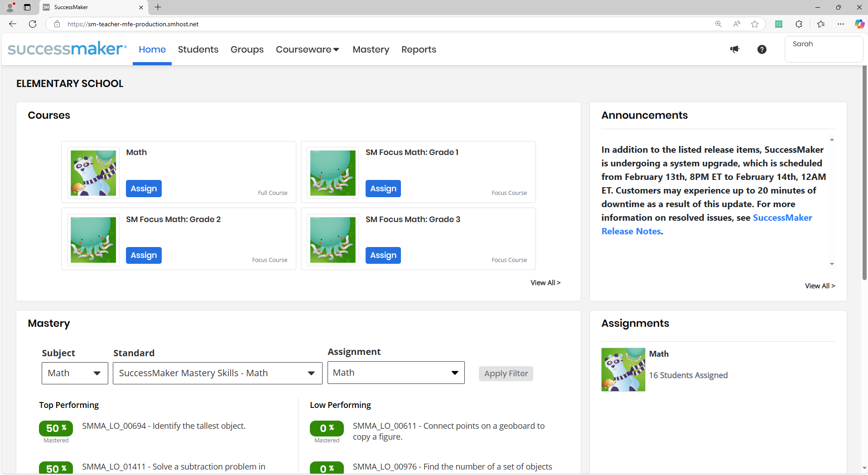The image size is (868, 475).
Task: Click the SuccessMaker logo
Action: pos(67,48)
